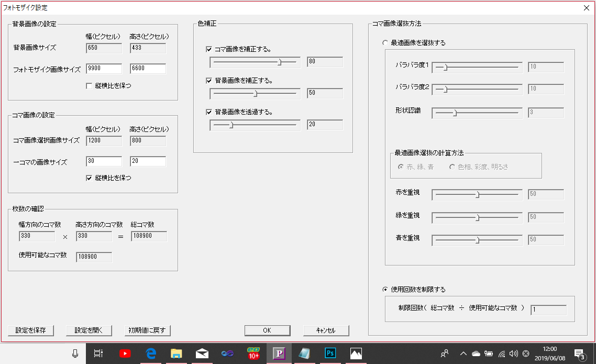Open the Wi-Fi network tray icon

(501, 354)
